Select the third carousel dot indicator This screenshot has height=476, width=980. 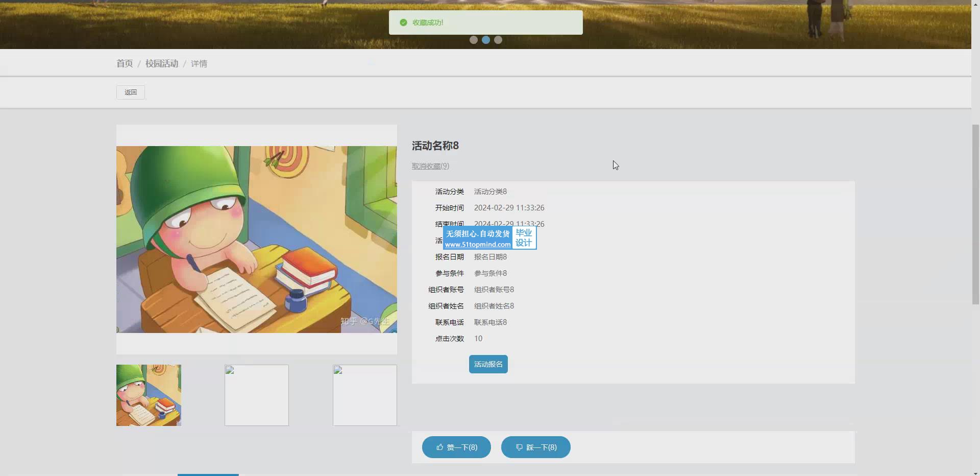pos(498,40)
